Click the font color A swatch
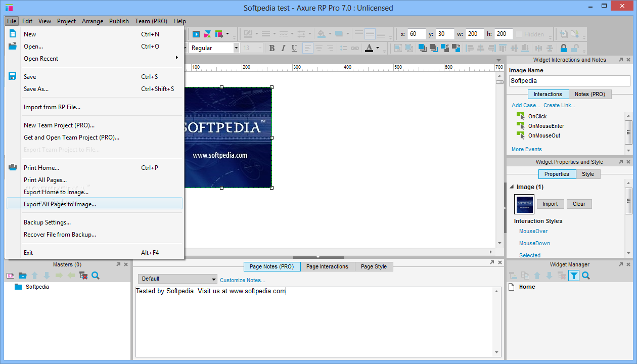Image resolution: width=637 pixels, height=364 pixels. click(369, 48)
